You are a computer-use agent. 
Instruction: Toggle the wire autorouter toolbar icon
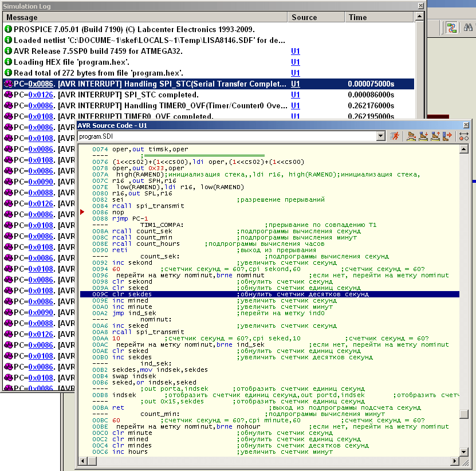tap(451, 27)
